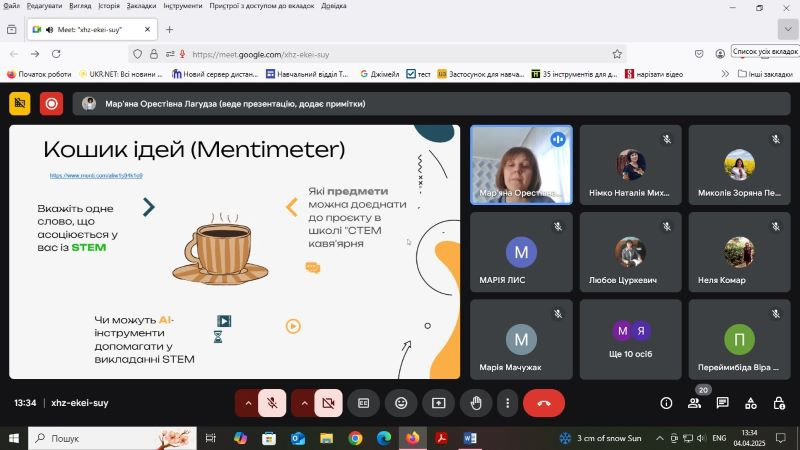
Task: Start presenting your screen
Action: tap(439, 403)
